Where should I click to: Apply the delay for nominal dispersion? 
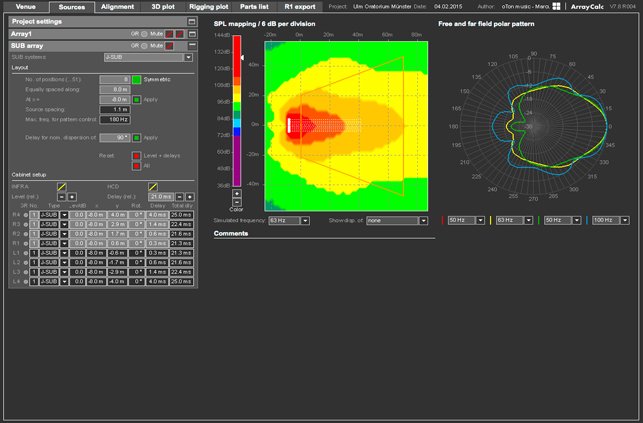point(137,138)
